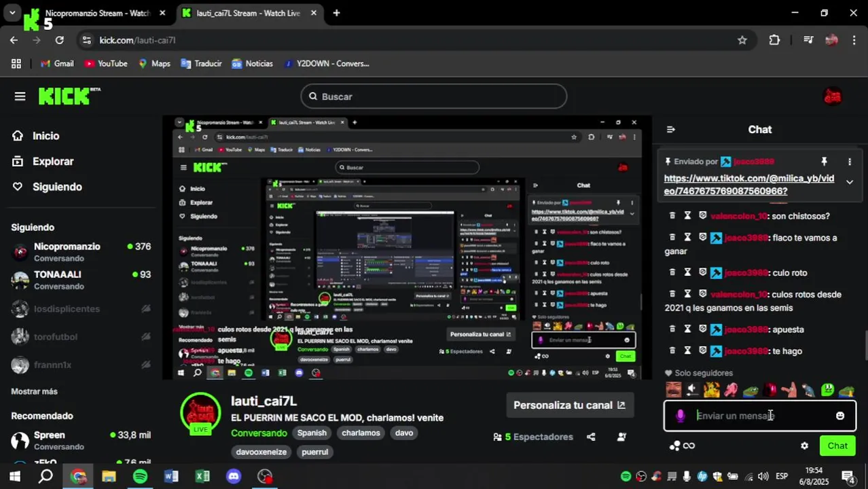Viewport: 868px width, 489px height.
Task: Open the Chrome three-dot main menu
Action: click(854, 40)
